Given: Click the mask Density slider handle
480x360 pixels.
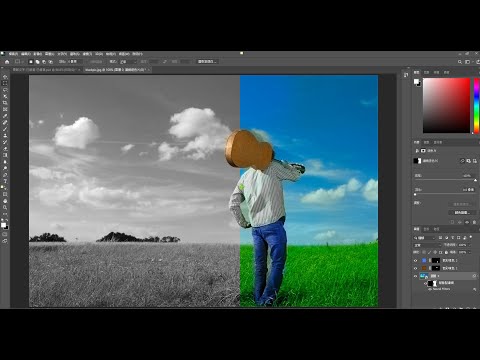Looking at the screenshot, I should click(x=475, y=180).
